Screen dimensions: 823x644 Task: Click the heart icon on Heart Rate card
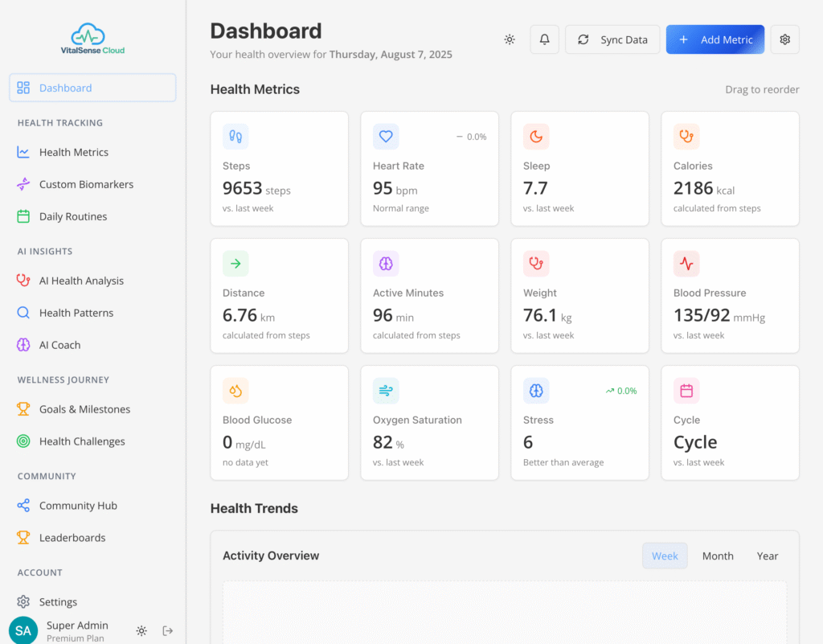386,137
